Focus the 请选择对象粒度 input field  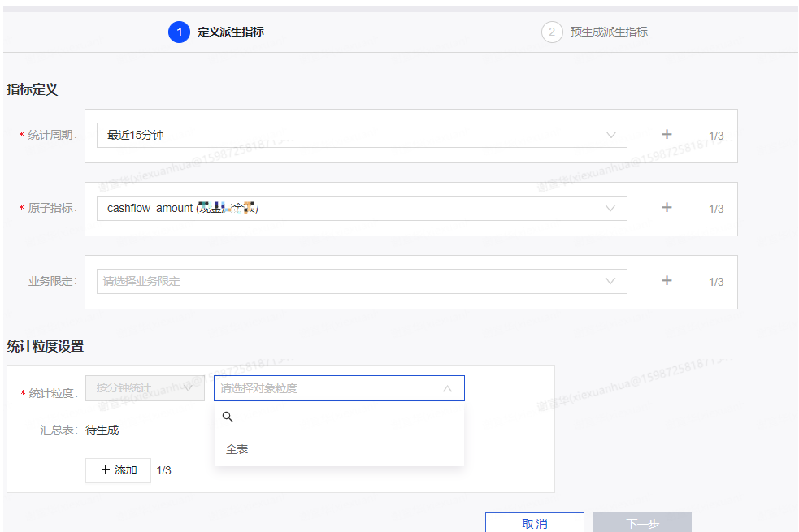click(x=325, y=389)
